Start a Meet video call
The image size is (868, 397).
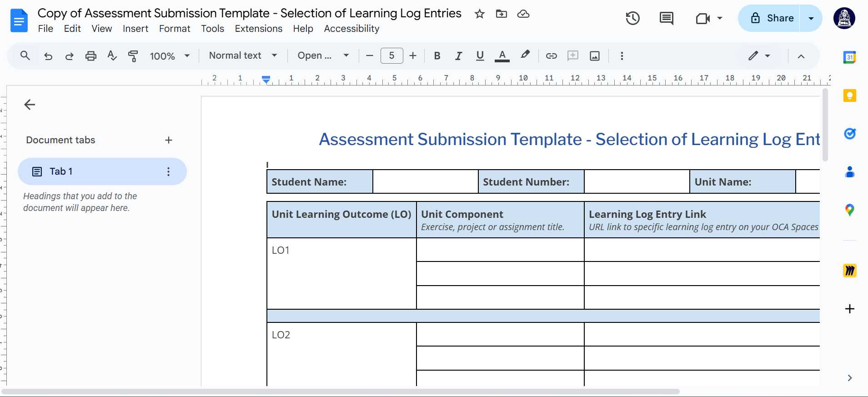[x=703, y=18]
